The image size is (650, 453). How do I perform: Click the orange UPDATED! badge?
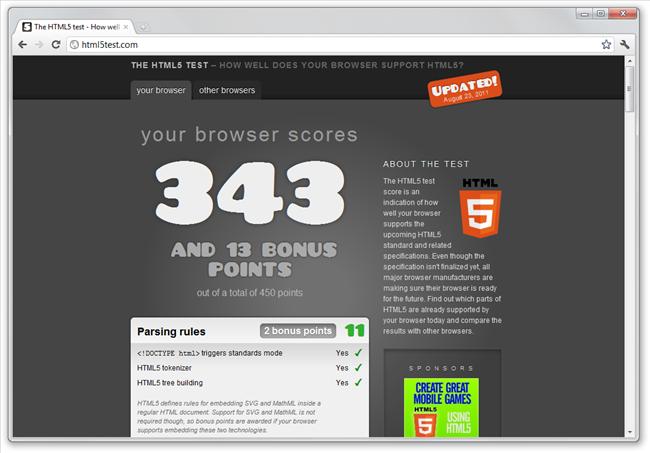click(465, 89)
